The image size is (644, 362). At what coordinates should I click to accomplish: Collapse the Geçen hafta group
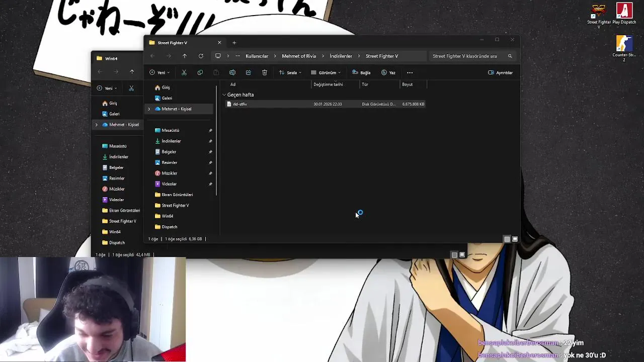[x=224, y=95]
